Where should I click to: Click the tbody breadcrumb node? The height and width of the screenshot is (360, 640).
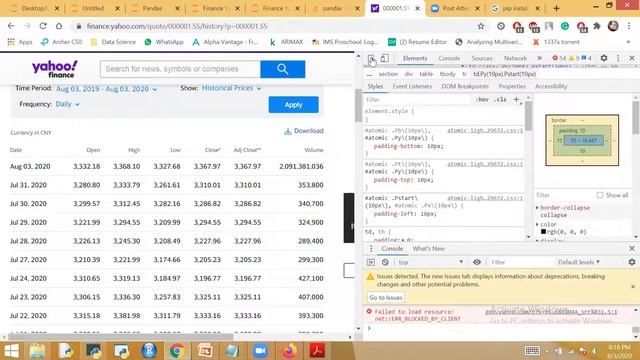pyautogui.click(x=447, y=74)
